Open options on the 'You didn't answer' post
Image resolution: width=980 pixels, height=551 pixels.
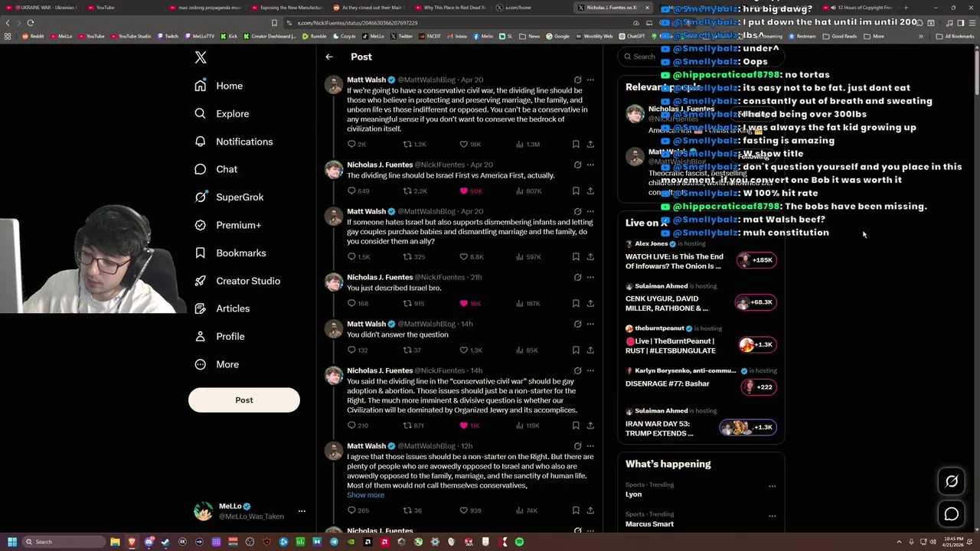[x=590, y=324]
